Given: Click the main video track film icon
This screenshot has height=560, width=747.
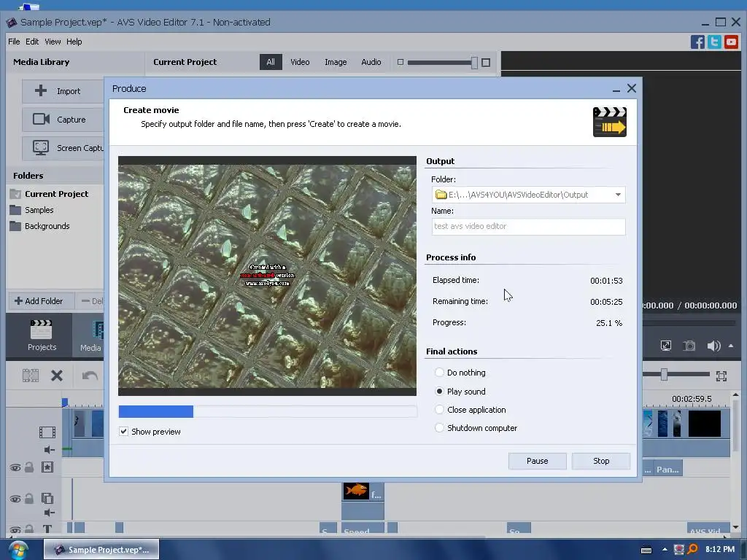Looking at the screenshot, I should (47, 432).
